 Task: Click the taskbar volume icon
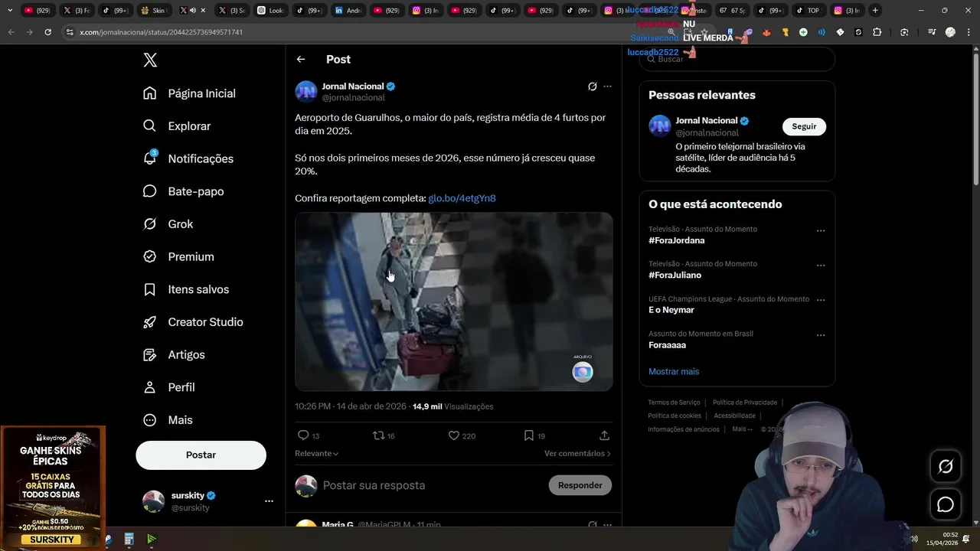click(x=913, y=539)
